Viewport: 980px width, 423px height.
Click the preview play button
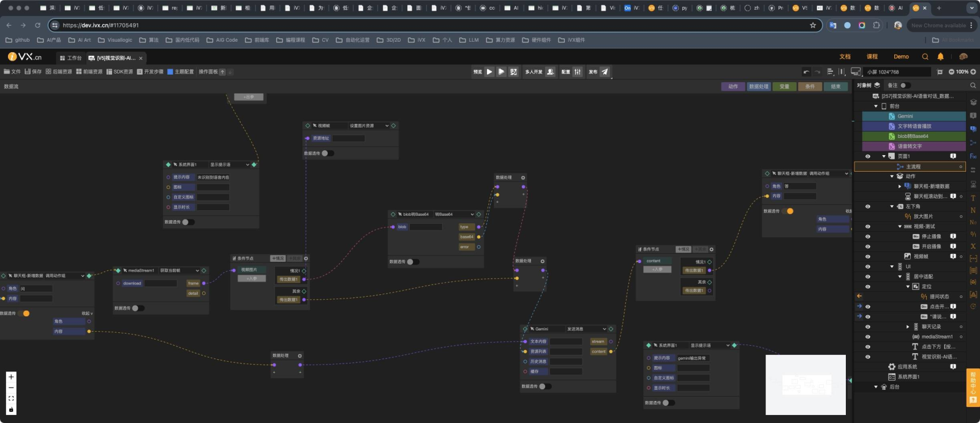pyautogui.click(x=489, y=72)
